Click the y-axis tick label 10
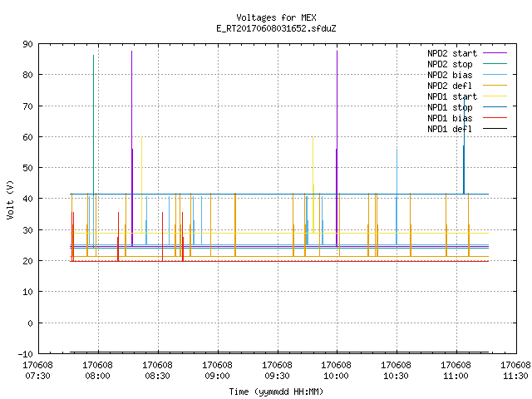 click(27, 292)
